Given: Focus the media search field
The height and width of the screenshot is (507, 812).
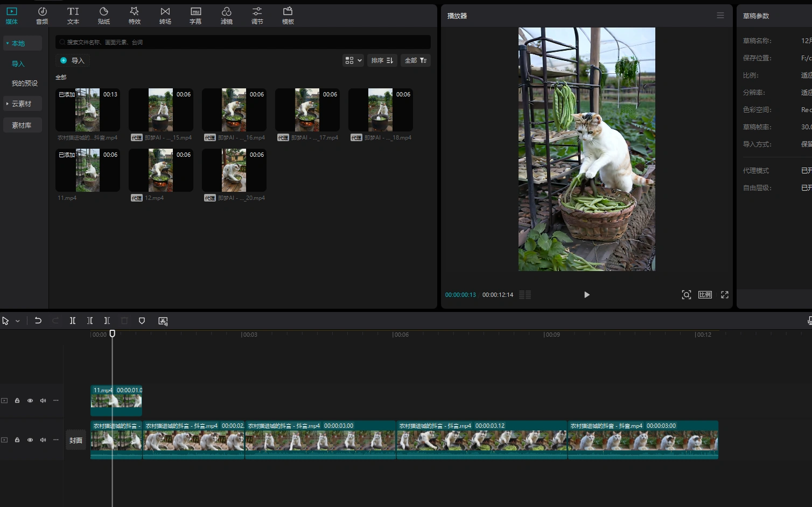Looking at the screenshot, I should [x=243, y=42].
